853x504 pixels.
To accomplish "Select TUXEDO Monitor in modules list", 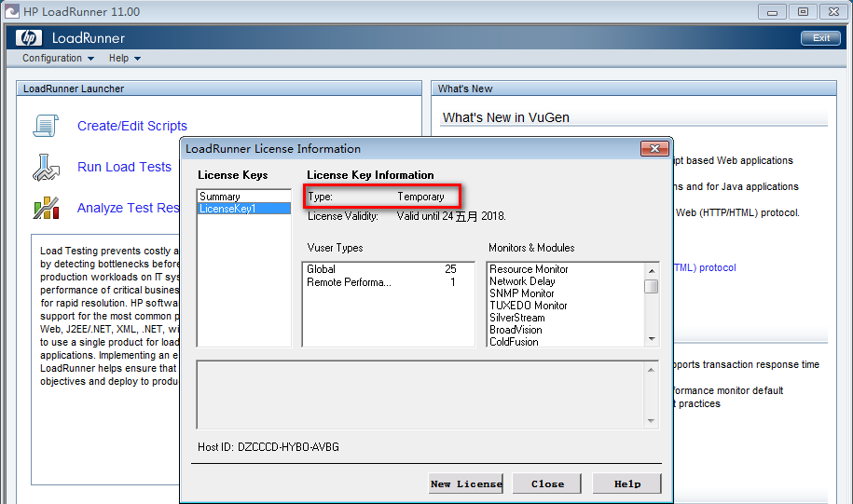I will pos(528,306).
